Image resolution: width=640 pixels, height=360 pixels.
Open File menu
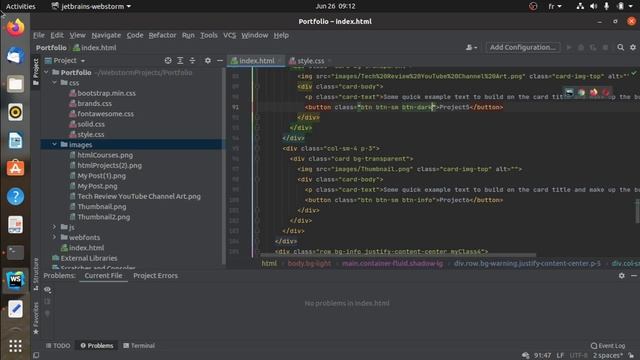(x=39, y=35)
